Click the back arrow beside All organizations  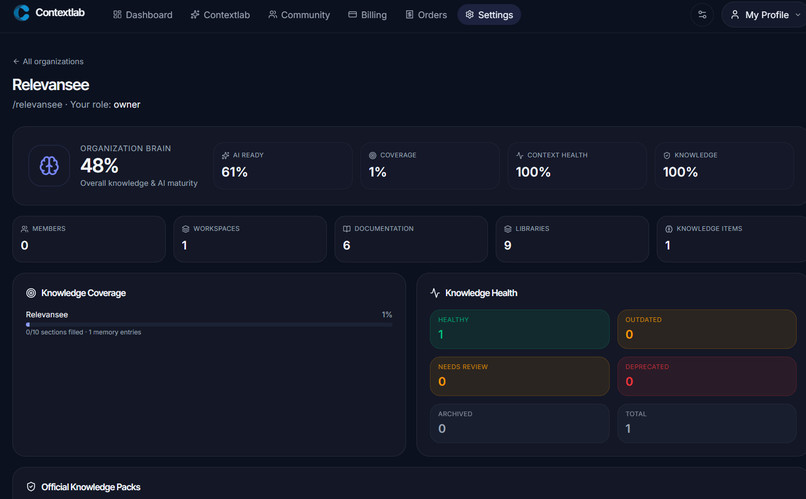16,61
